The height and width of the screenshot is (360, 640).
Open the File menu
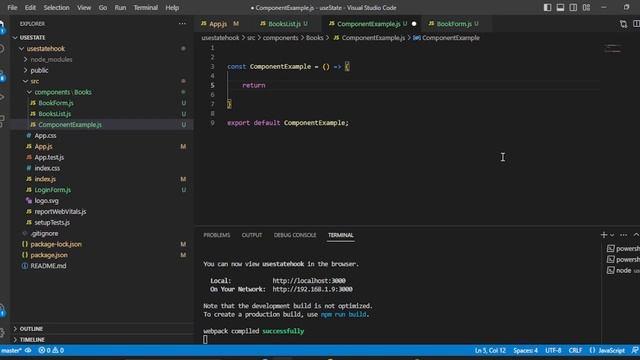click(x=12, y=7)
